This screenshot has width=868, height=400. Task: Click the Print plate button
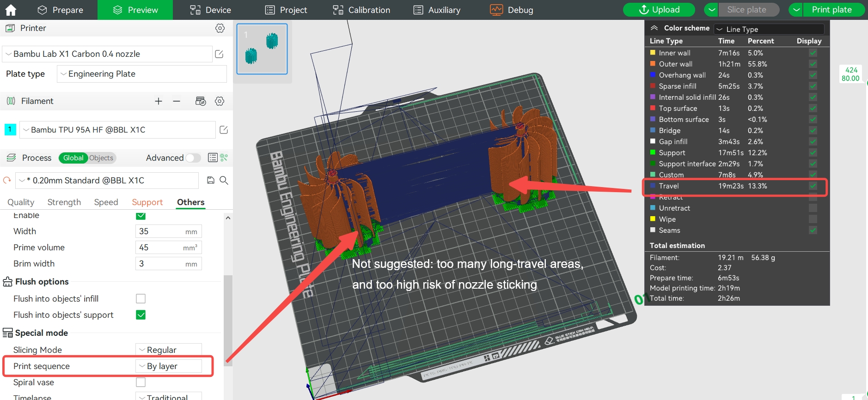click(834, 10)
